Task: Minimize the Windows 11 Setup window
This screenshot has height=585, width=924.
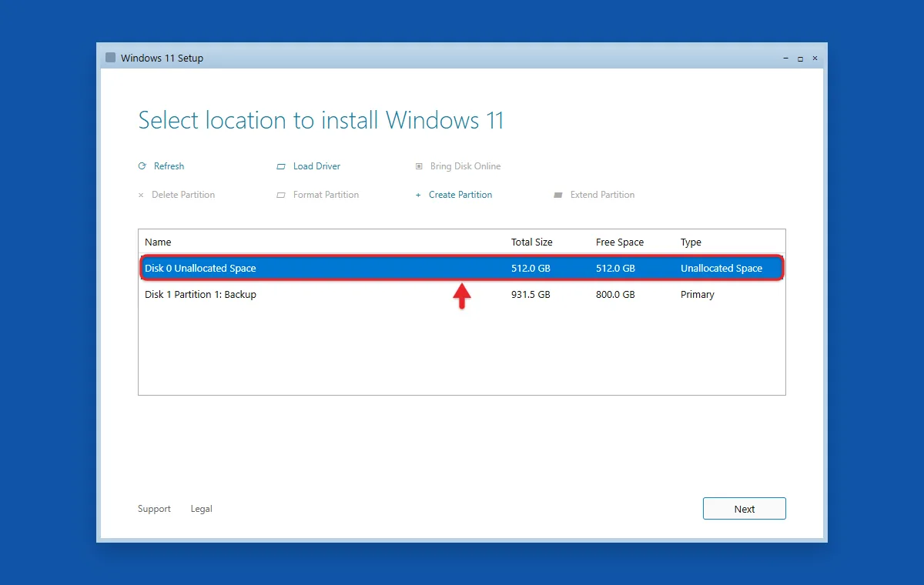Action: tap(785, 58)
